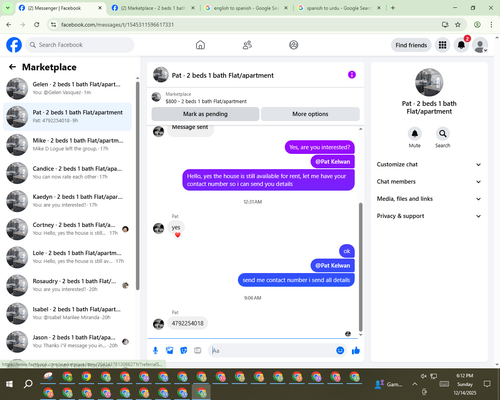
Task: Open Lole conversation in list
Action: (x=68, y=257)
